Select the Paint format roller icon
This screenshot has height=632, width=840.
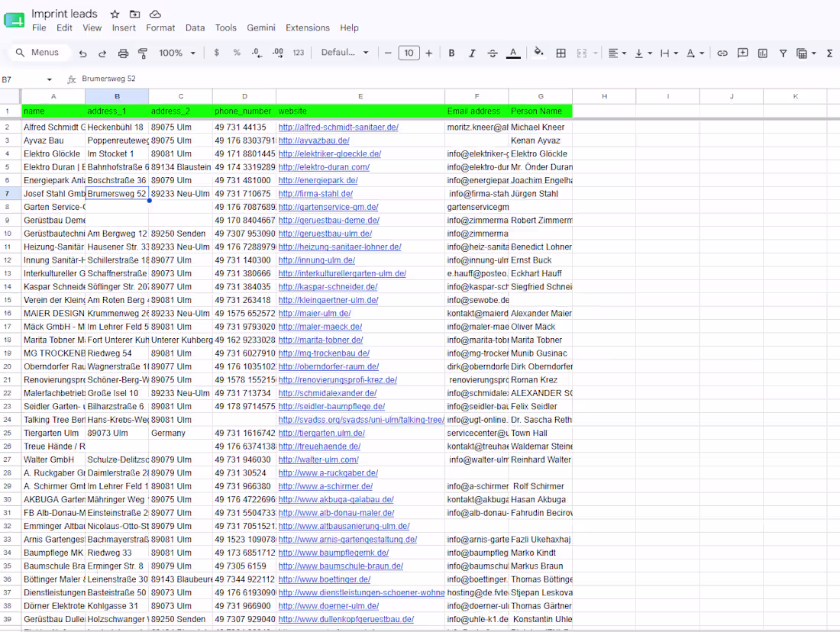[x=143, y=53]
